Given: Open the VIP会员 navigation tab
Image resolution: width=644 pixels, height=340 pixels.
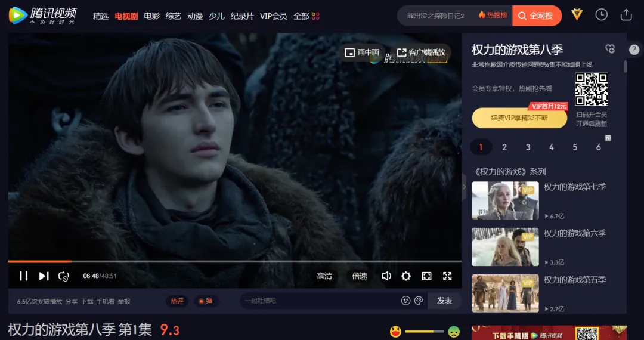Looking at the screenshot, I should (x=274, y=17).
